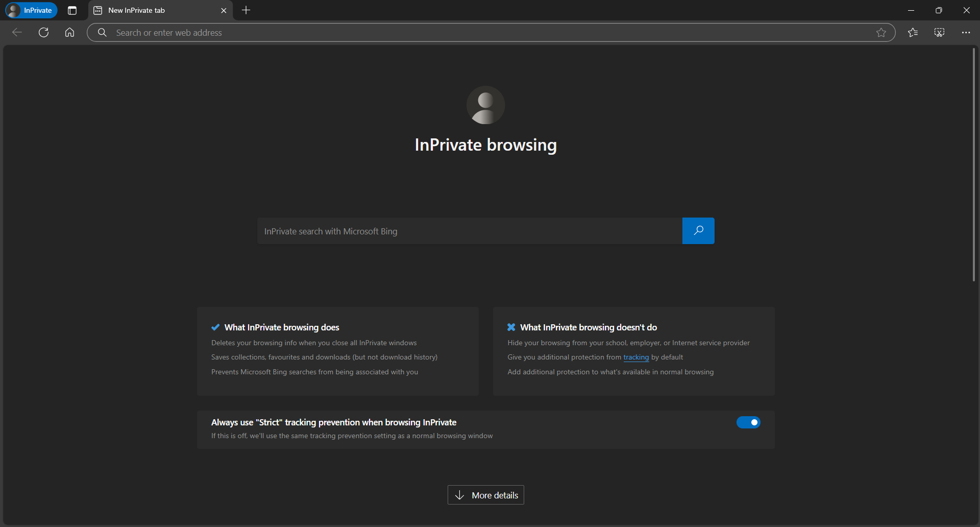Click 'What InPrivate browsing does' heading
Screen dimensions: 980x527
tap(282, 327)
